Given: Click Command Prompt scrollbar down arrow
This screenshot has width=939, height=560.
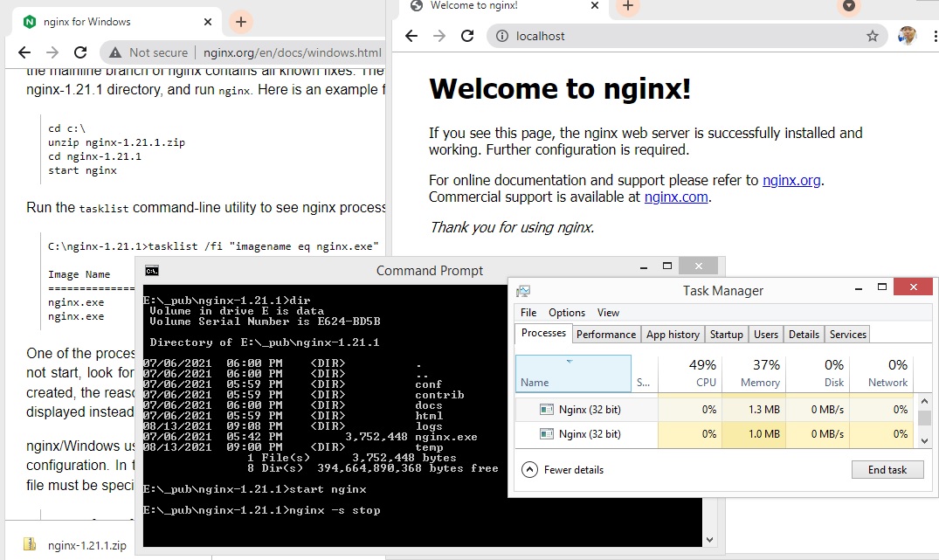Looking at the screenshot, I should [x=709, y=541].
